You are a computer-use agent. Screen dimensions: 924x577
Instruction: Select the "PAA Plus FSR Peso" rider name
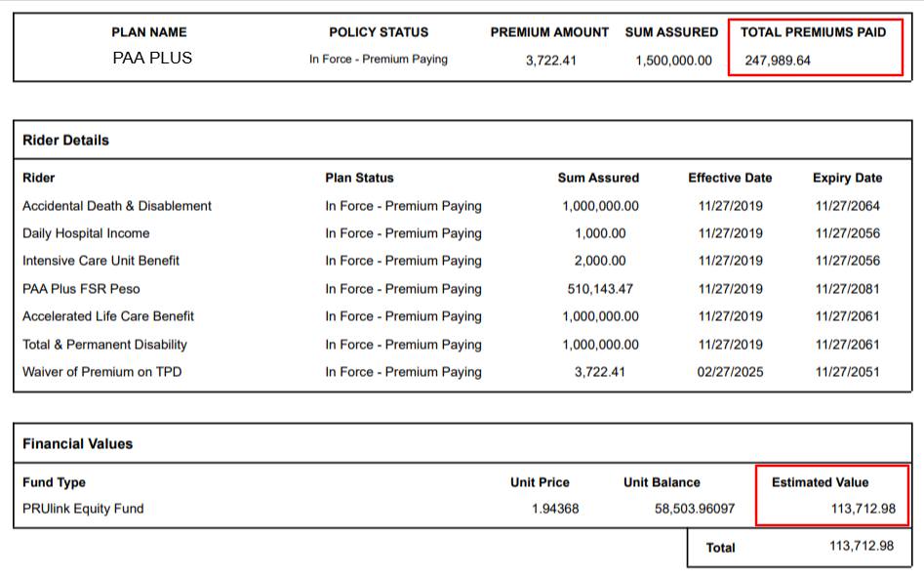81,289
